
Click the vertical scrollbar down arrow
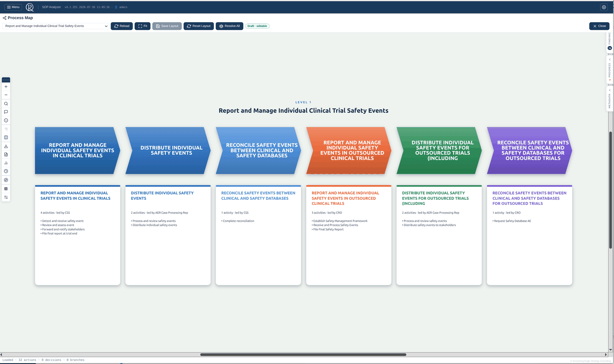pyautogui.click(x=611, y=350)
